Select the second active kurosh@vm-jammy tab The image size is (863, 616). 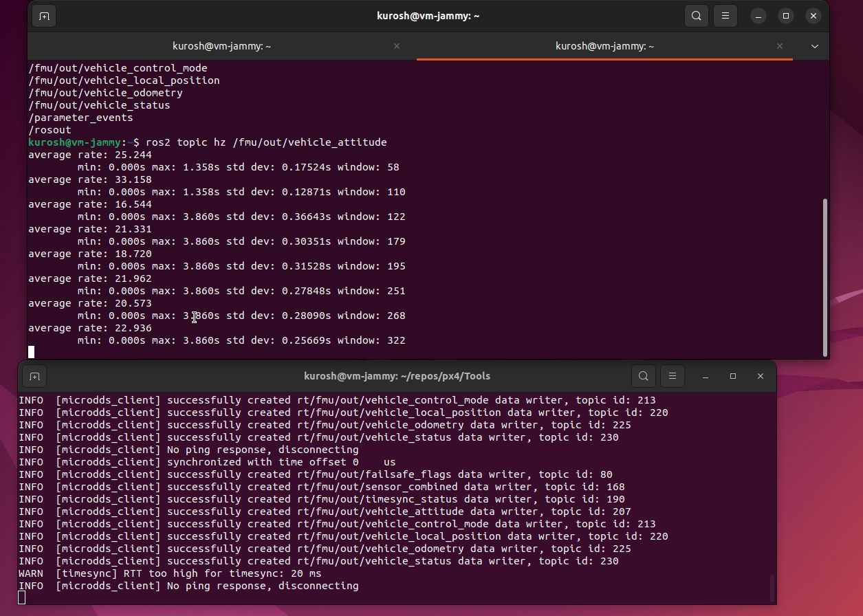tap(604, 46)
